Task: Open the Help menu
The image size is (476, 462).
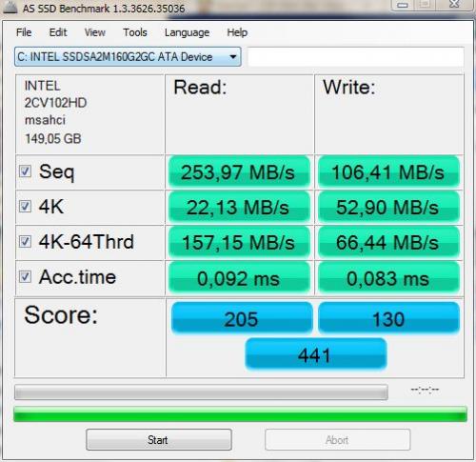Action: coord(237,32)
